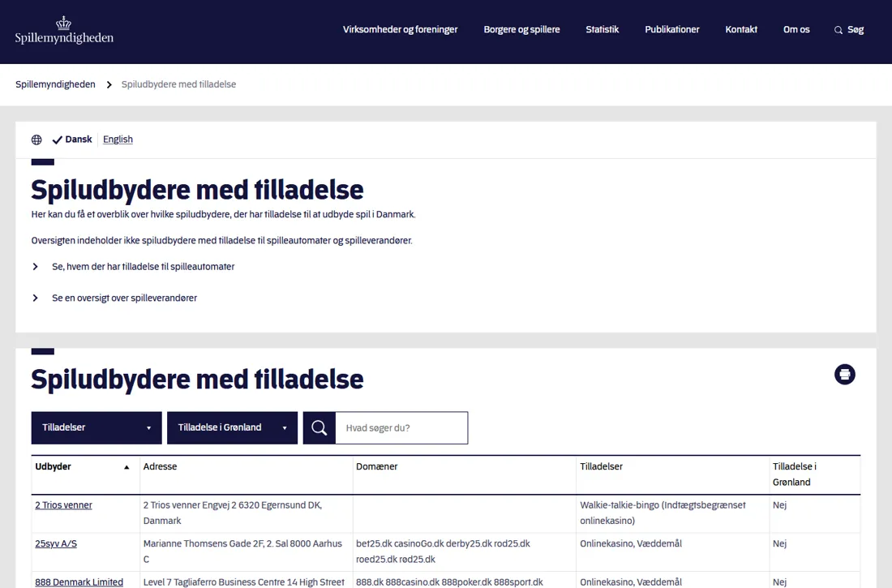Open the Tilladelse i Grønland dropdown
The image size is (892, 588).
[x=232, y=428]
